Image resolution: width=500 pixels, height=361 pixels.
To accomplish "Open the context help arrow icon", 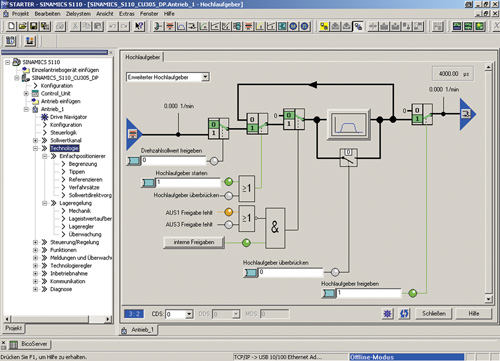I will 139,26.
